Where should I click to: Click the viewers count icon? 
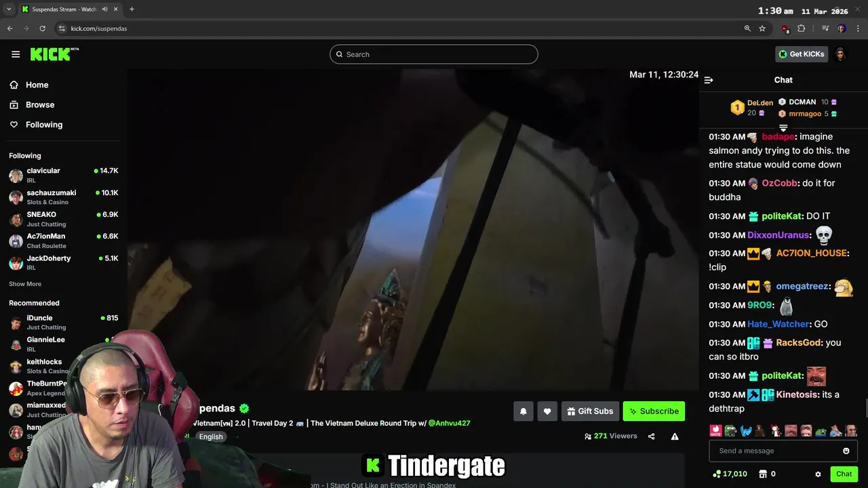[x=587, y=436]
